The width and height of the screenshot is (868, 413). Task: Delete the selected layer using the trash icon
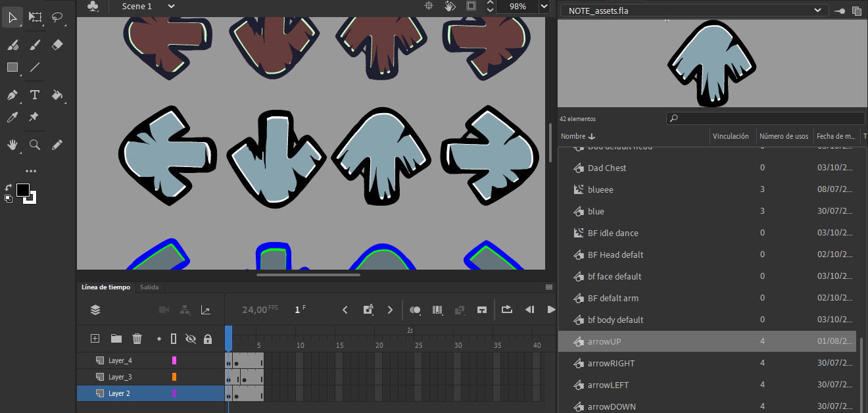pyautogui.click(x=137, y=338)
